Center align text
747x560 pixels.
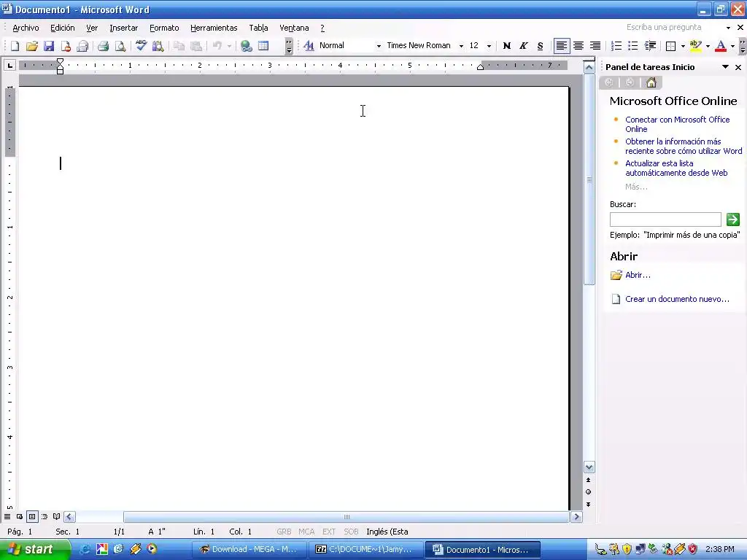click(578, 46)
